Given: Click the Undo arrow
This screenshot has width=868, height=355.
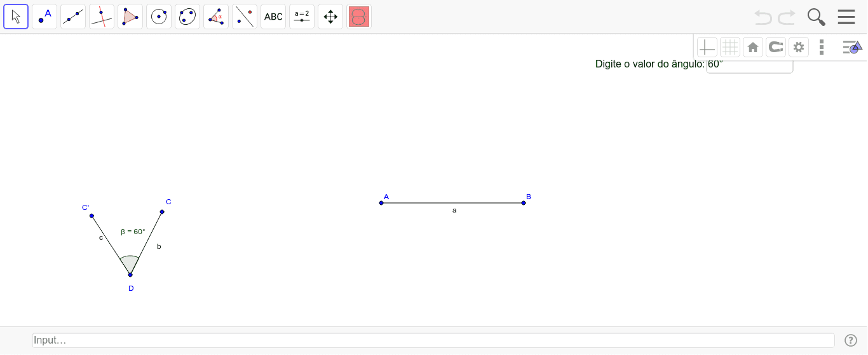Looking at the screenshot, I should click(763, 17).
